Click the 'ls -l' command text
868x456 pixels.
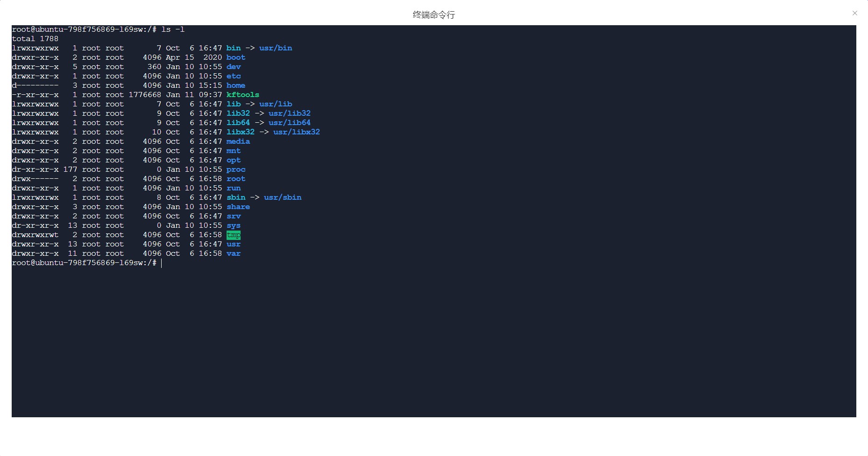(x=173, y=29)
